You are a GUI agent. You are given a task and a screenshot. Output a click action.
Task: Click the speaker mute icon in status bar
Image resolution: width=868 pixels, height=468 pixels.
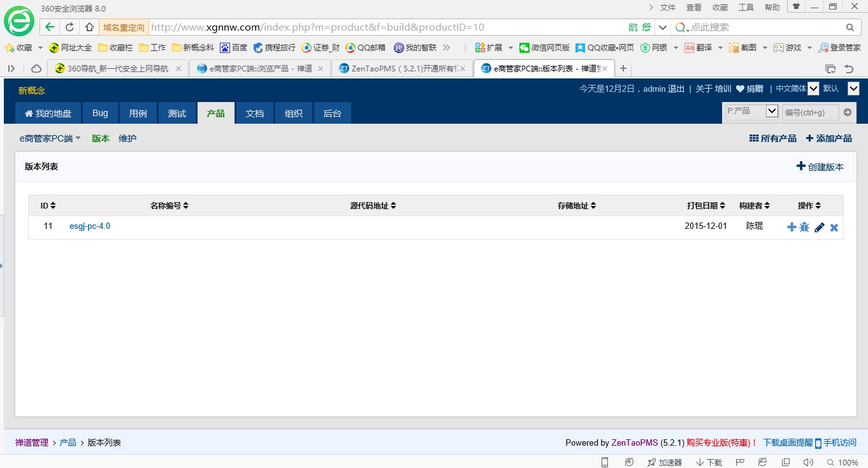pyautogui.click(x=808, y=462)
